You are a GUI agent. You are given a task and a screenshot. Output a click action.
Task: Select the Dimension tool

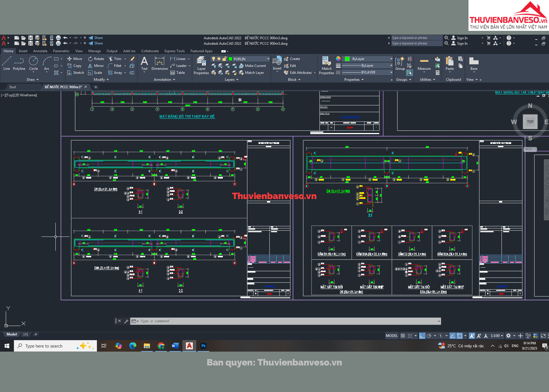(160, 63)
